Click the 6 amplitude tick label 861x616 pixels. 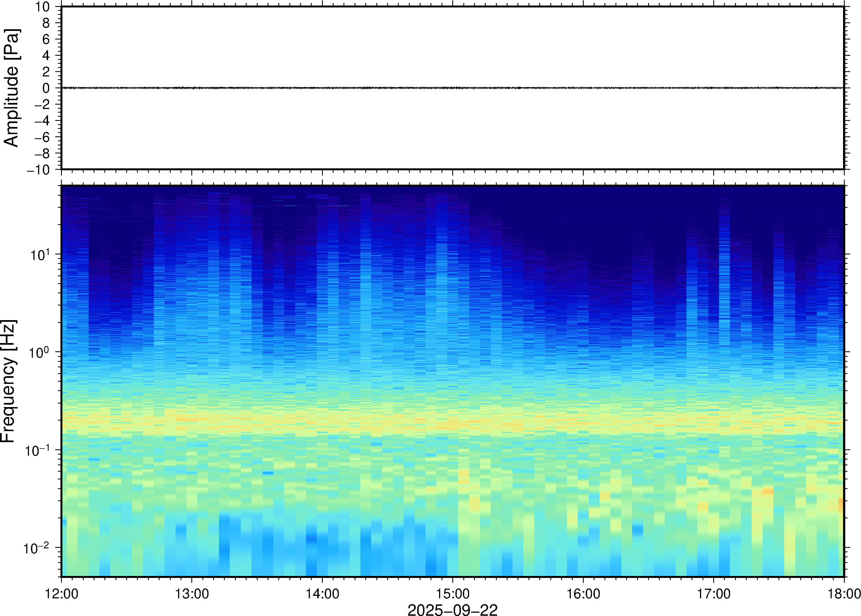[46, 39]
